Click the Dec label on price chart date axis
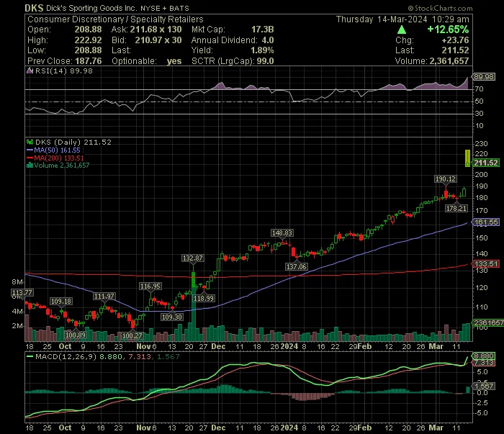This screenshot has width=504, height=434. [x=218, y=347]
